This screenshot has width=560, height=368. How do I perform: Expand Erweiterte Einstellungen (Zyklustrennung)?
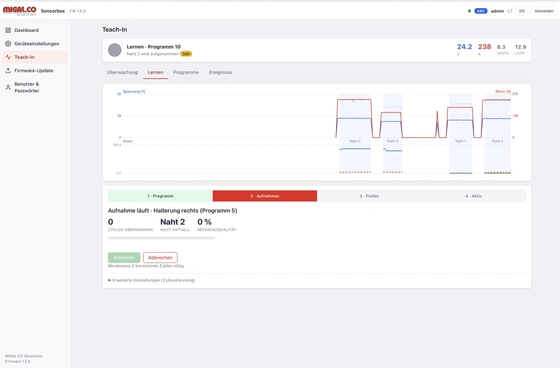coord(152,280)
